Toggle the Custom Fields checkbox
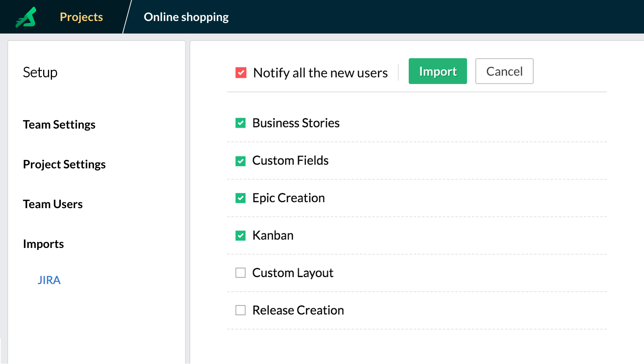This screenshot has height=364, width=644. tap(240, 161)
